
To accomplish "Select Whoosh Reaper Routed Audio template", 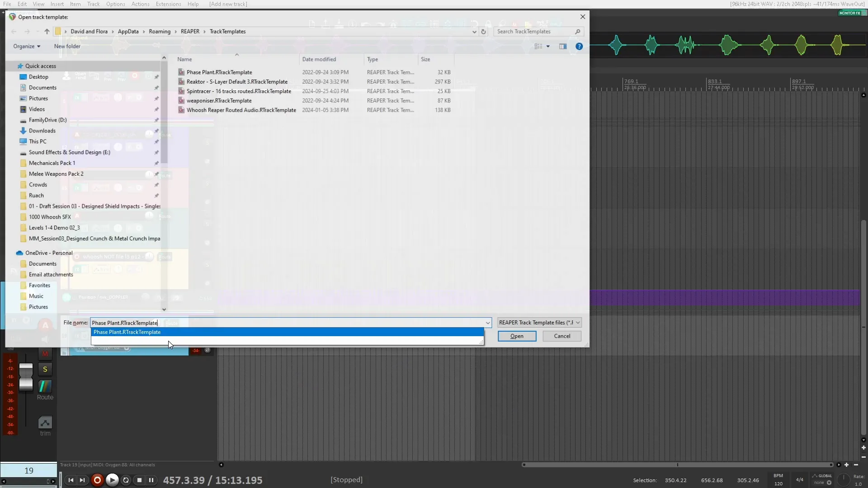I will 241,110.
